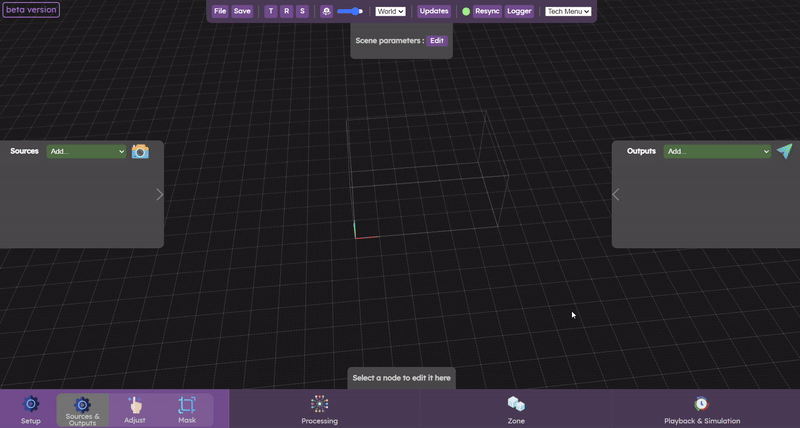Open the File menu
The height and width of the screenshot is (428, 800).
220,11
